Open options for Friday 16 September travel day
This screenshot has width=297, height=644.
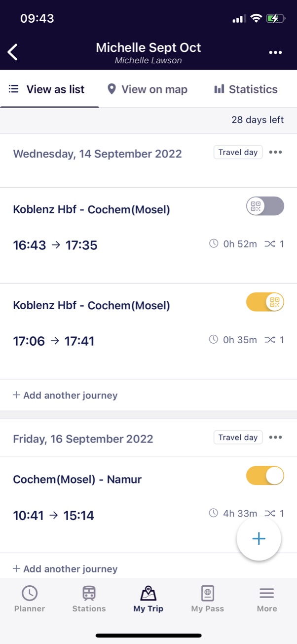pyautogui.click(x=275, y=437)
